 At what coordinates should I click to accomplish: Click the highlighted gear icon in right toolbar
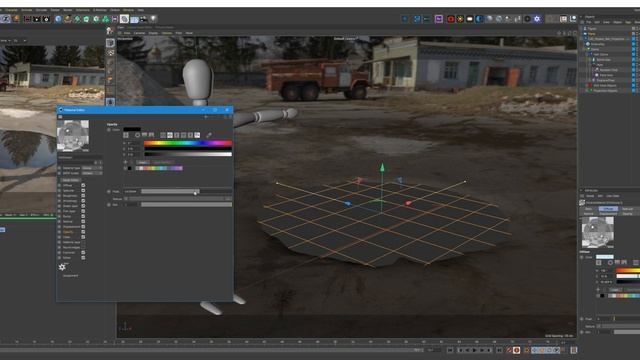point(537,19)
